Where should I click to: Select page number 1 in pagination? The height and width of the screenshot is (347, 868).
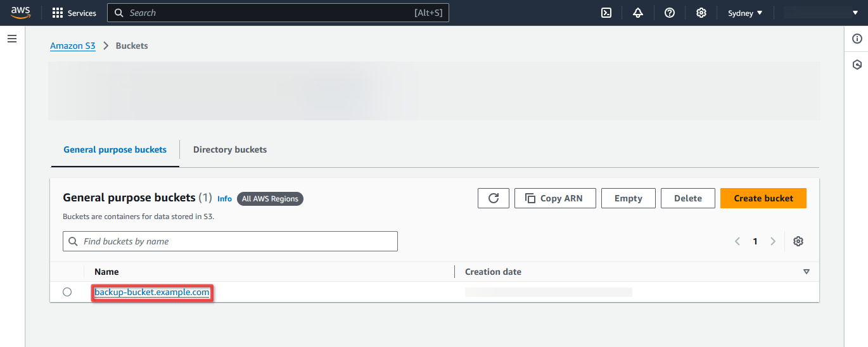coord(755,241)
